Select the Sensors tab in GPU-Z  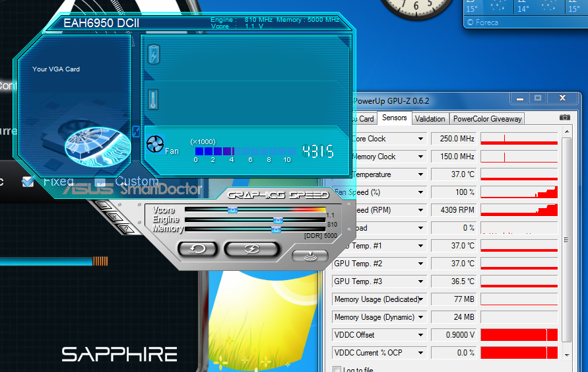click(394, 118)
